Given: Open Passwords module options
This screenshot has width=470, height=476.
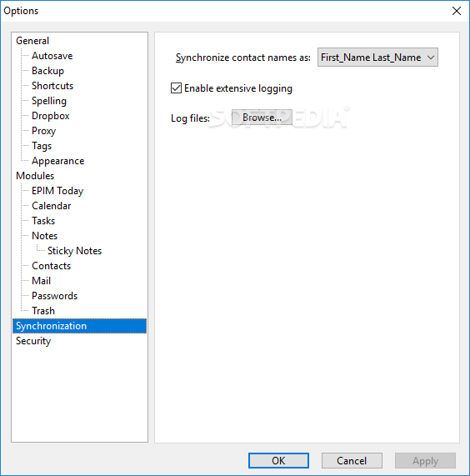Looking at the screenshot, I should pyautogui.click(x=55, y=296).
